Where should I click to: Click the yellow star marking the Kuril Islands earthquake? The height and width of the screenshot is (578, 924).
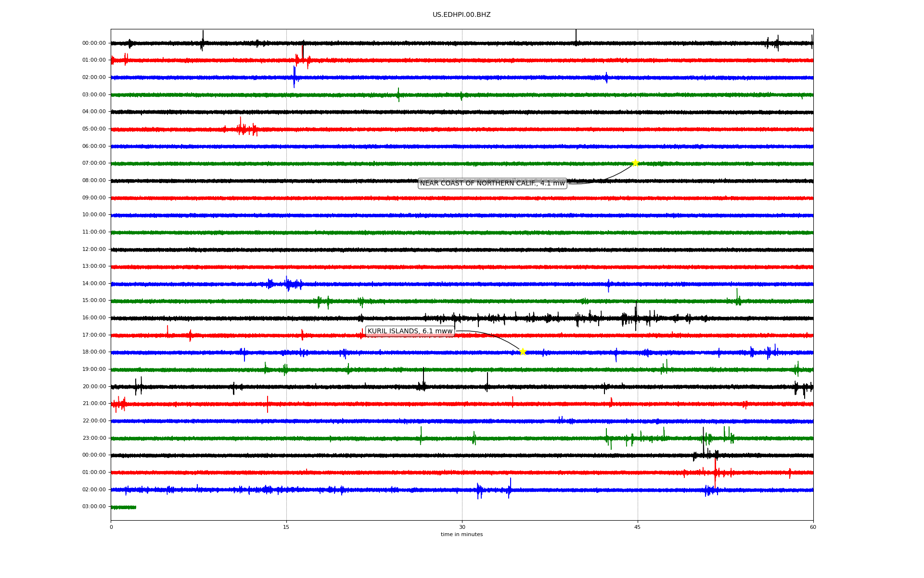click(x=523, y=352)
